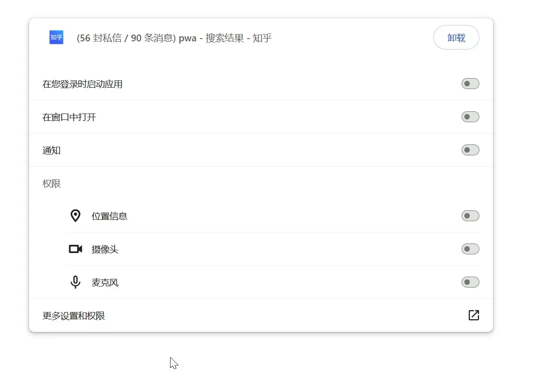Click the 位置信息 location pin icon
Viewport: 548px width, 392px height.
click(x=75, y=216)
